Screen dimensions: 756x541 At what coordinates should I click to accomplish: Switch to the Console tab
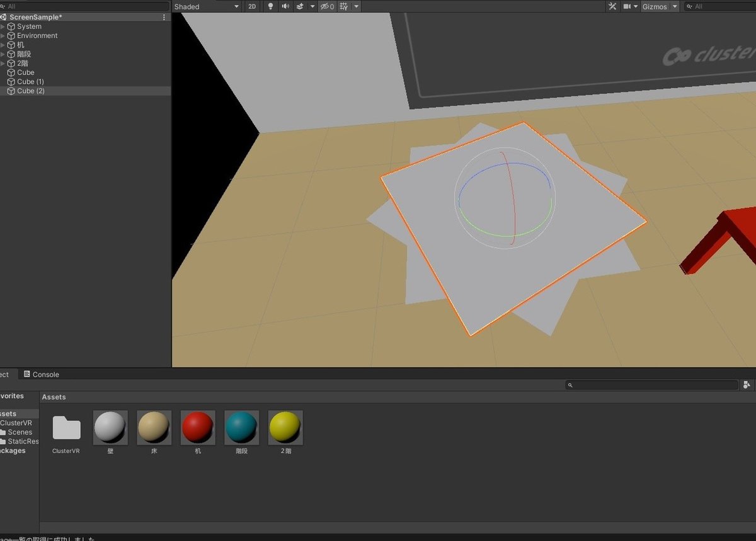coord(41,374)
